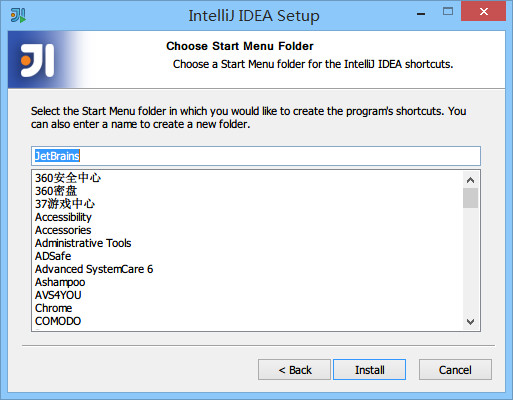Screen dimensions: 513x400
Task: Select the 360密盘 folder entry
Action: point(56,191)
